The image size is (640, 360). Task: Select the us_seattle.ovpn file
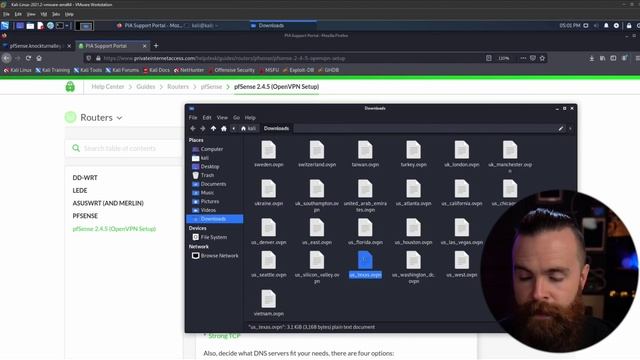click(269, 264)
